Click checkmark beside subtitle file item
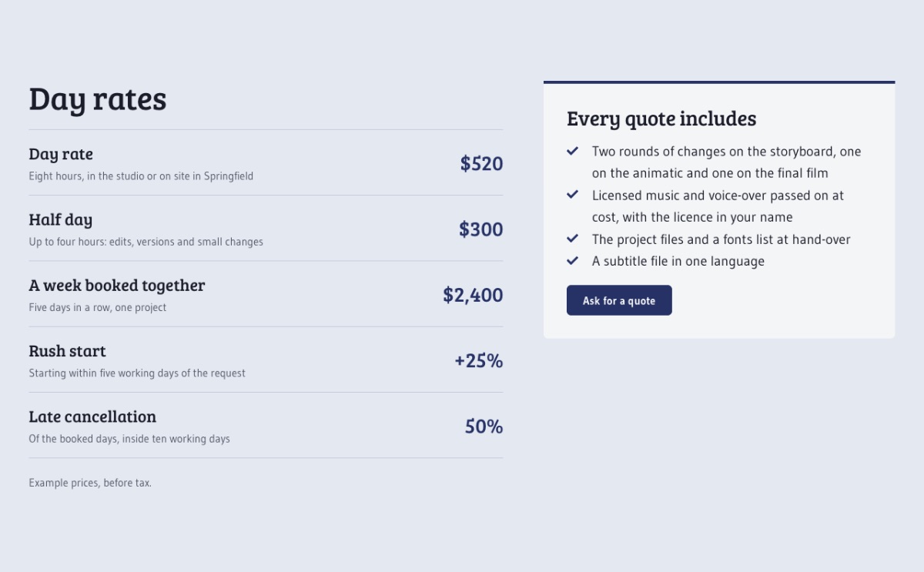 point(573,261)
